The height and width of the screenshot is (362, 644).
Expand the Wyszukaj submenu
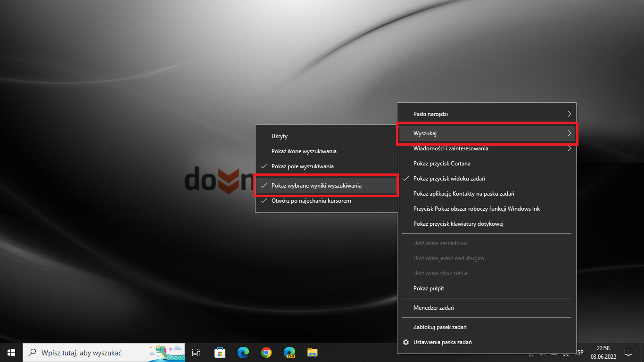[x=487, y=133]
